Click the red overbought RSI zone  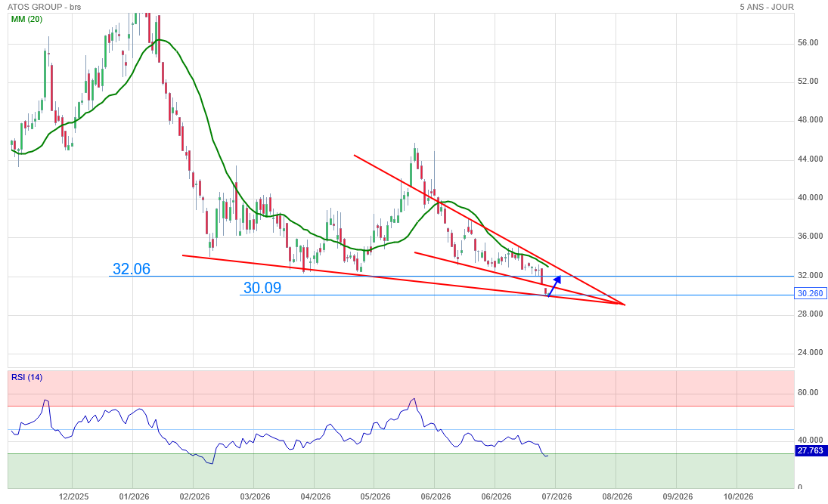pos(401,388)
